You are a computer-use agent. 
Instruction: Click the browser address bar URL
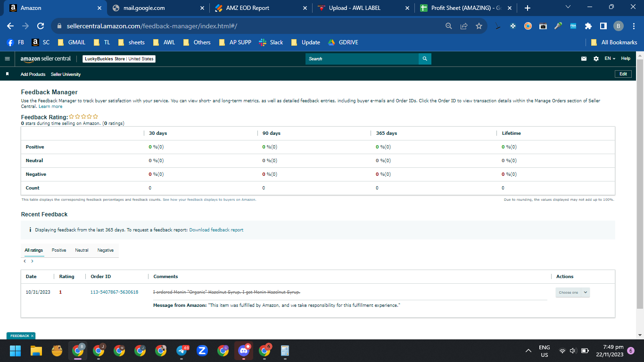click(151, 26)
